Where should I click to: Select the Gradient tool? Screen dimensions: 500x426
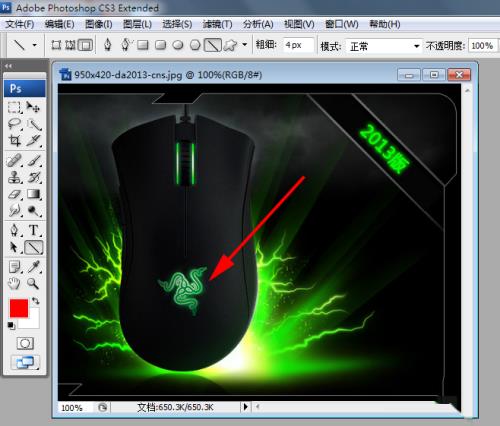[34, 194]
